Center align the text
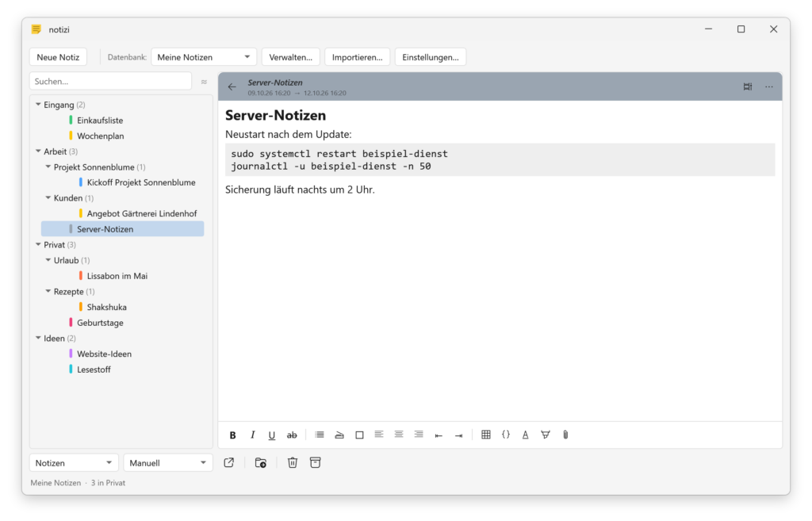The image size is (812, 521). (399, 435)
